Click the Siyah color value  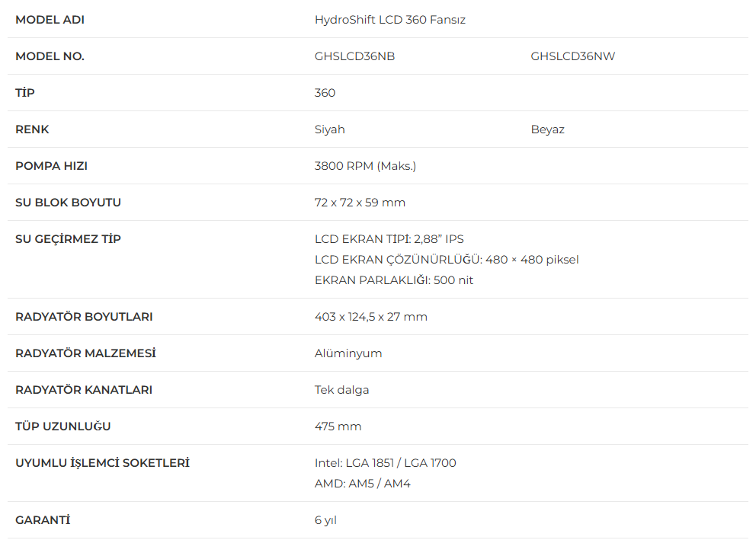[329, 129]
